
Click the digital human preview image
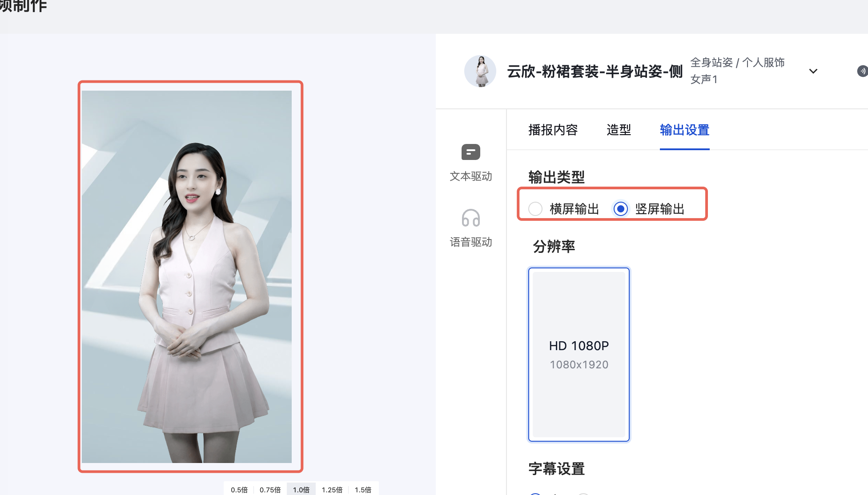[x=187, y=276]
